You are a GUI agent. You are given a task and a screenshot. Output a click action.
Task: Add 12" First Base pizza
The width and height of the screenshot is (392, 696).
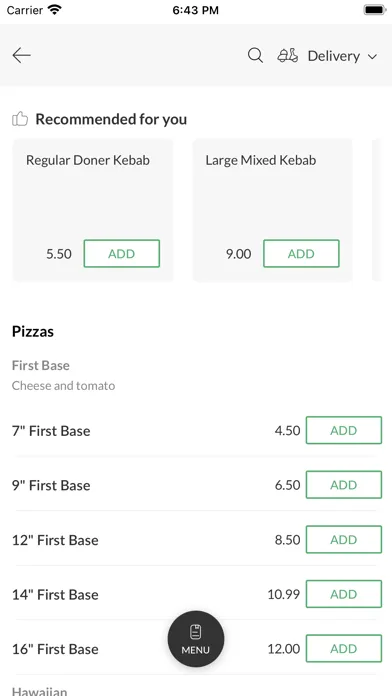(x=344, y=539)
